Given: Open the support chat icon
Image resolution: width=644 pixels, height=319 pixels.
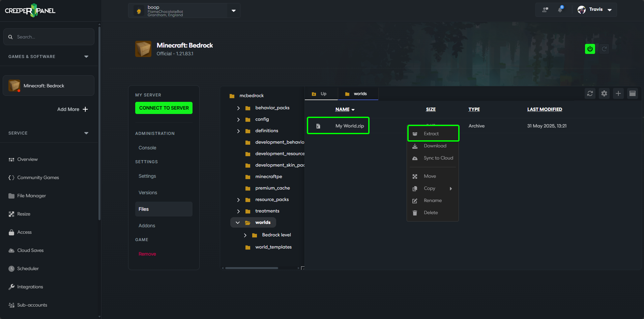Looking at the screenshot, I should click(x=545, y=10).
